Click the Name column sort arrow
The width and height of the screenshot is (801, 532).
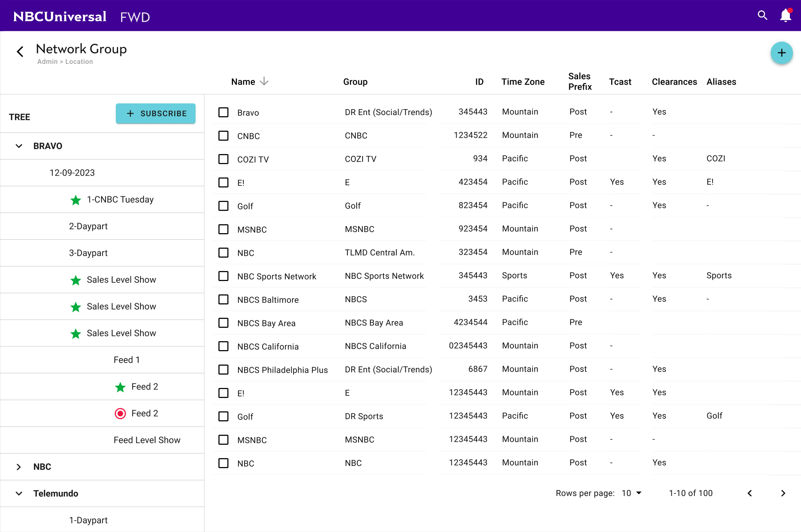click(x=264, y=81)
